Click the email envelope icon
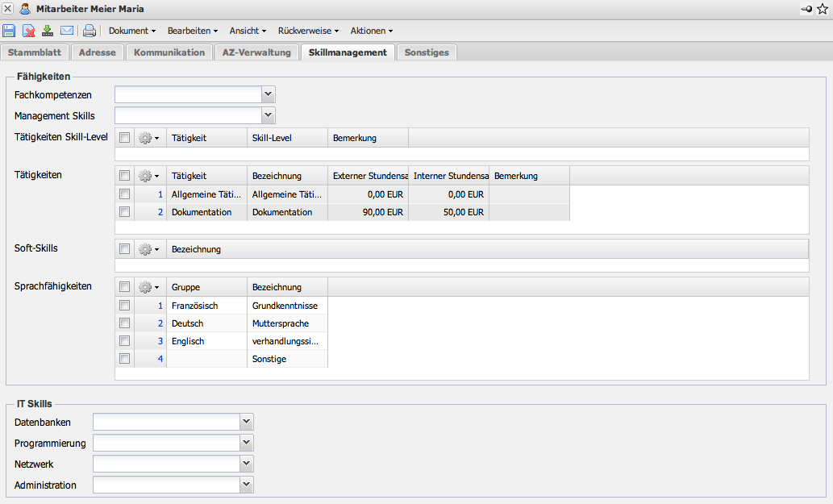Image resolution: width=833 pixels, height=504 pixels. (67, 31)
